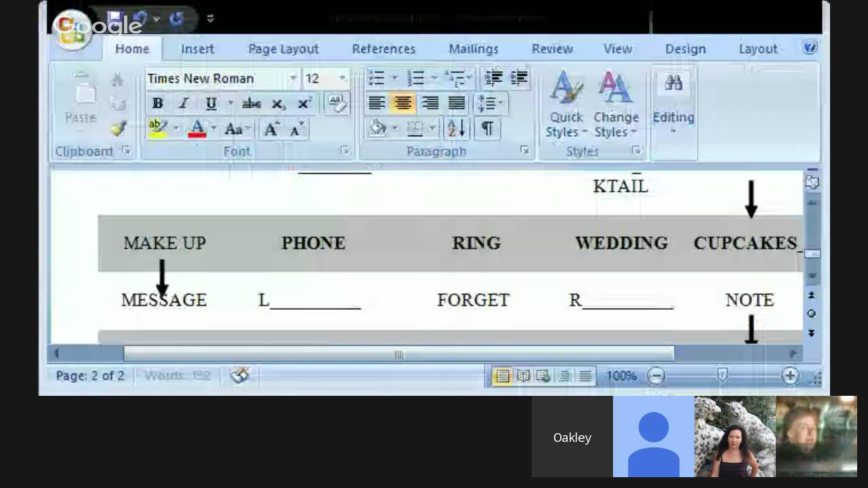Click the Word Help question mark icon
868x488 pixels.
[x=810, y=47]
